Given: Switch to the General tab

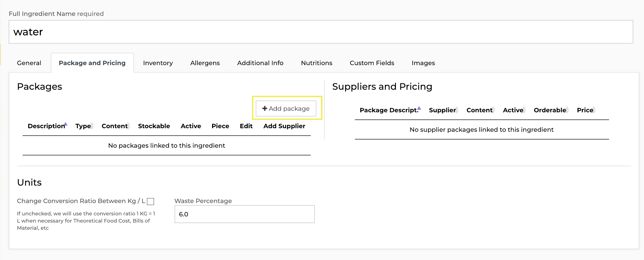Looking at the screenshot, I should 29,63.
